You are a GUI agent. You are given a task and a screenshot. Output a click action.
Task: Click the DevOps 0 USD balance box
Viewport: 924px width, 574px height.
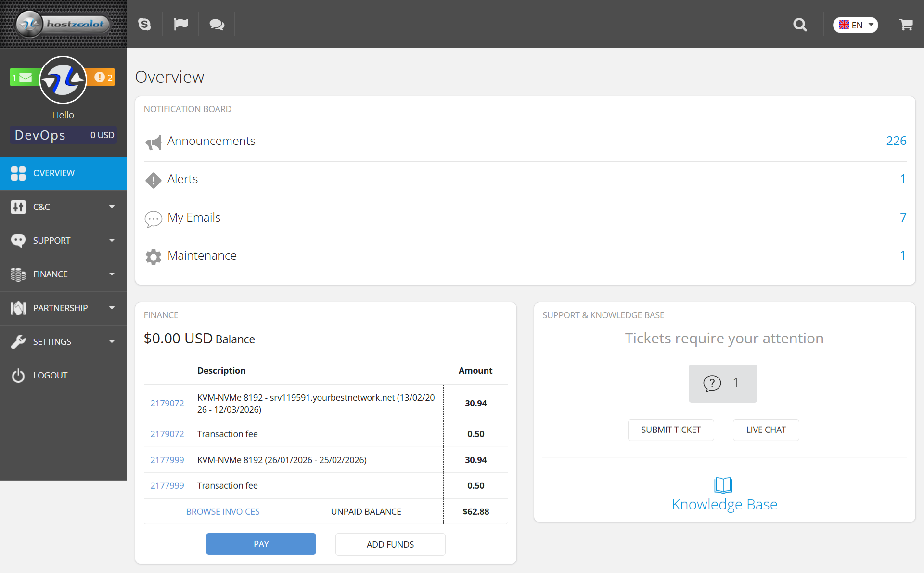[63, 135]
